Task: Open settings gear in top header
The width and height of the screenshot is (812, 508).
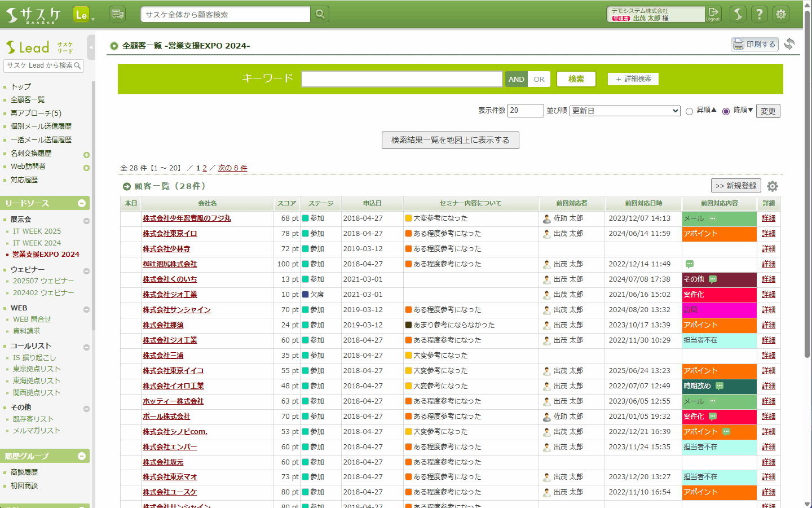Action: pyautogui.click(x=781, y=14)
